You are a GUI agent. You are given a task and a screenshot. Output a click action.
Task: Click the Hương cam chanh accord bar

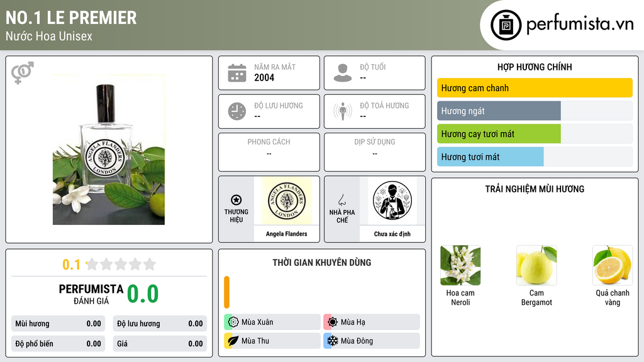pyautogui.click(x=535, y=88)
